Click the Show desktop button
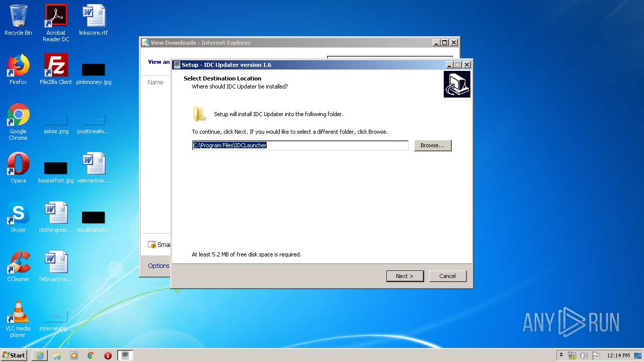 [638, 355]
